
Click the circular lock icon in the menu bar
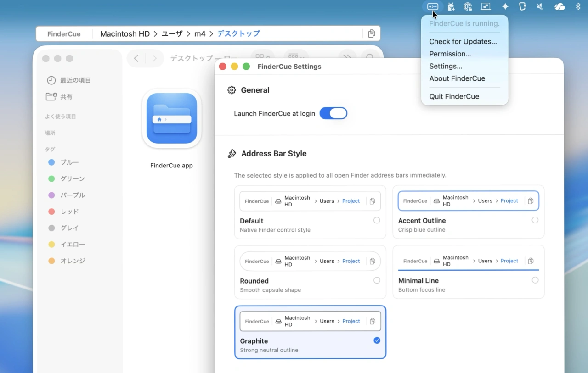(x=468, y=6)
